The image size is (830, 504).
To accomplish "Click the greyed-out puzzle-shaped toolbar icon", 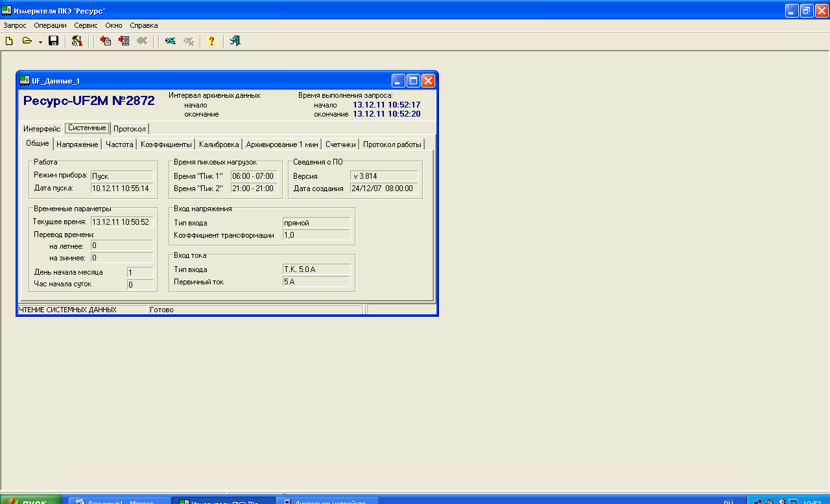I will pyautogui.click(x=142, y=41).
